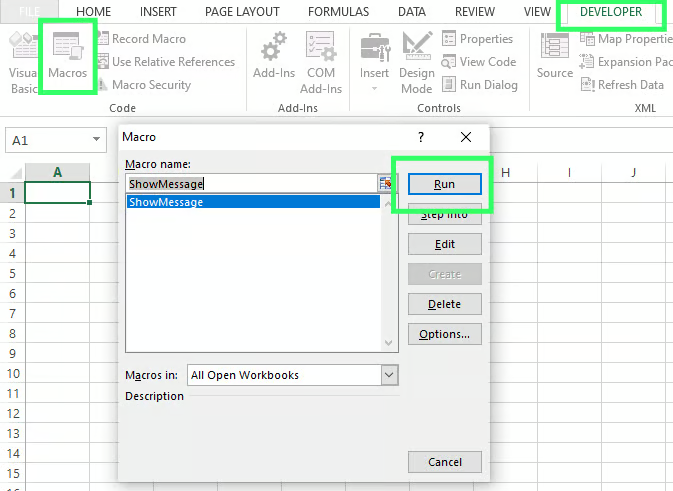Expand the Name Box dropdown arrow
The height and width of the screenshot is (491, 673).
[x=97, y=141]
